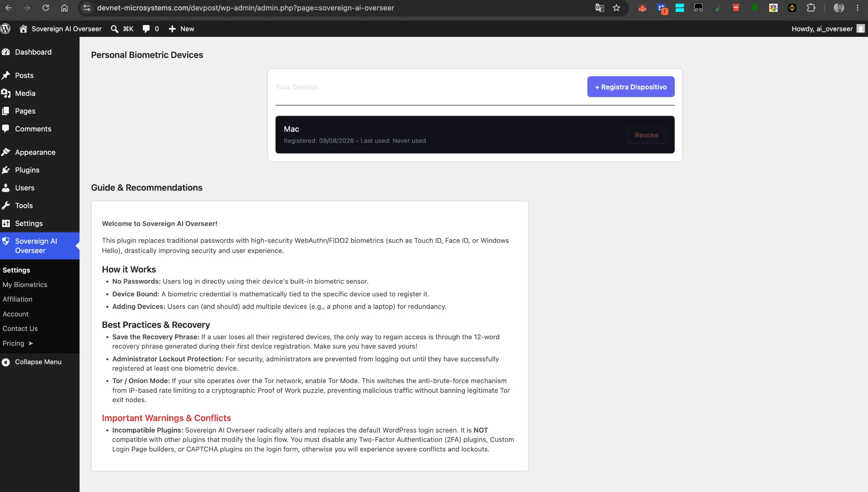Open the Posts pushpin menu

[39, 75]
